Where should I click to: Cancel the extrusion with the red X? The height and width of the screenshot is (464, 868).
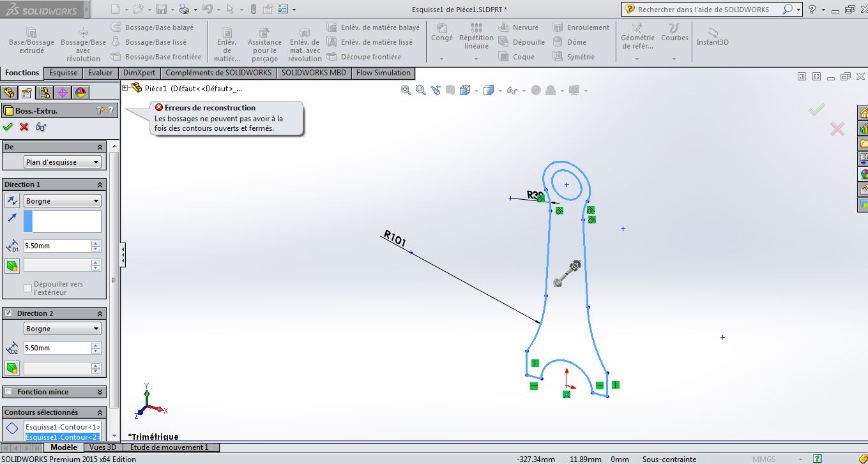click(x=24, y=127)
